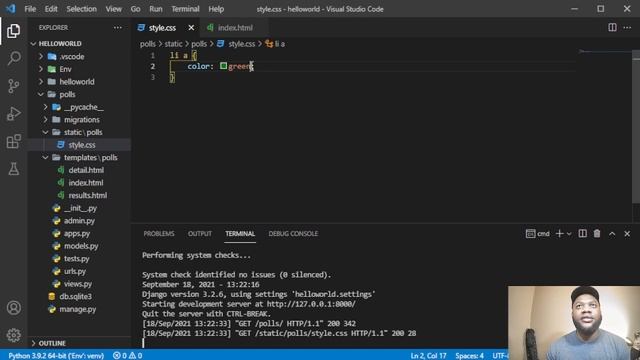Split the terminal panel

(582, 233)
